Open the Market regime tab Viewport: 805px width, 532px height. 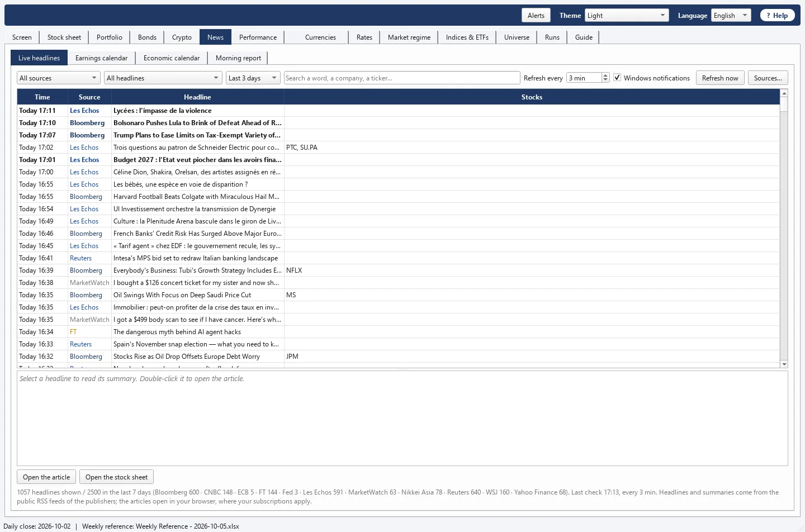(409, 37)
